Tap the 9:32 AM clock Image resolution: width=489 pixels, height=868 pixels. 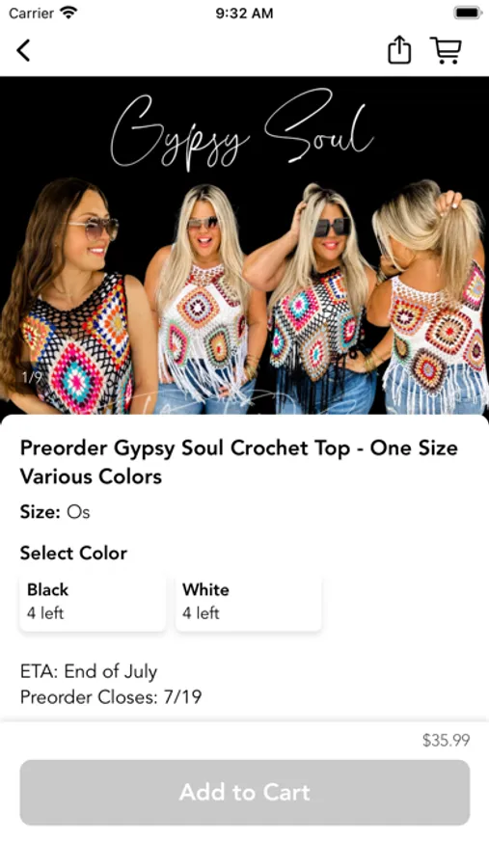(244, 13)
